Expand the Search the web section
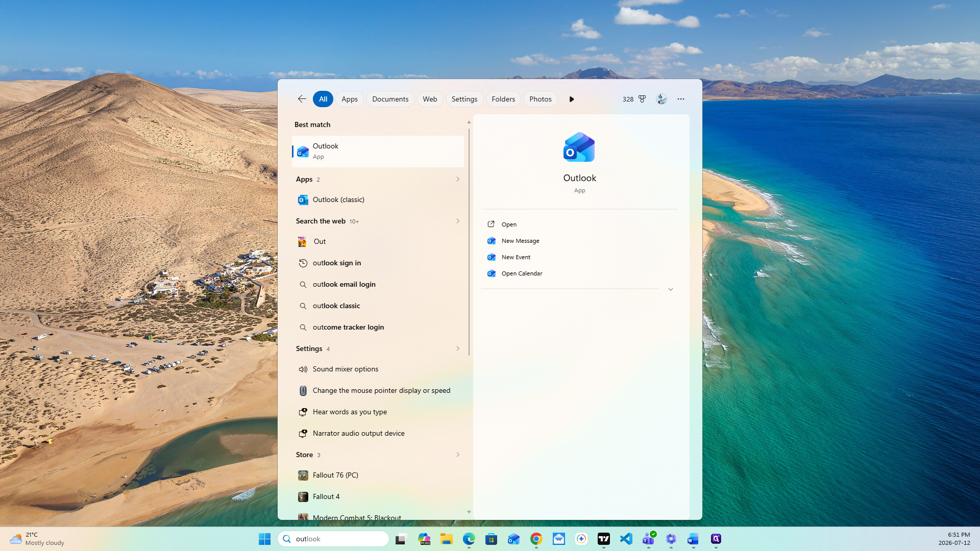 (458, 221)
